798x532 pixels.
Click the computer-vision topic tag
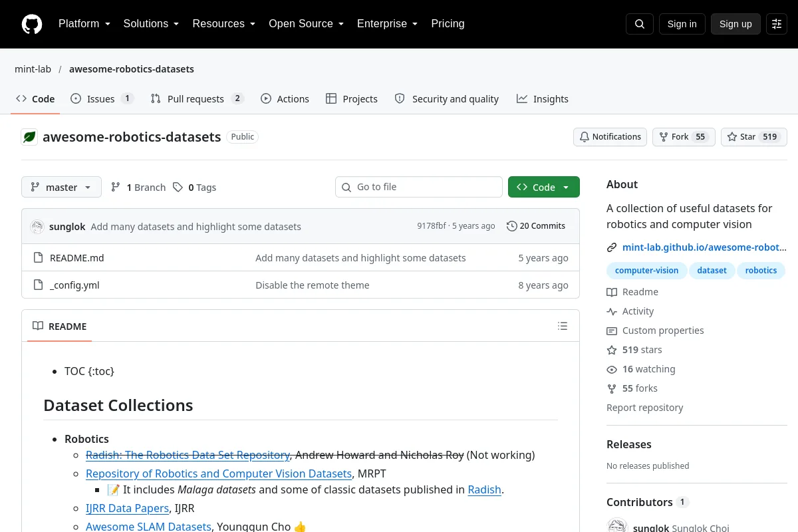pos(647,271)
